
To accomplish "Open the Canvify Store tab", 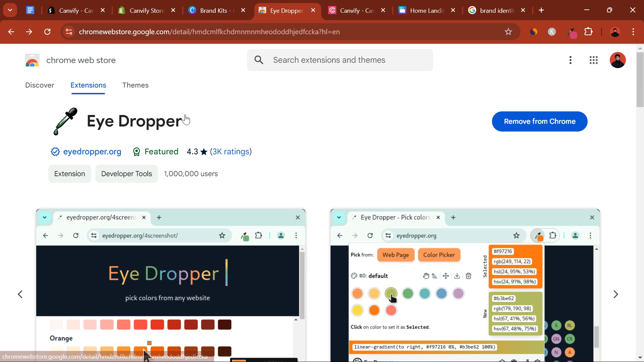I will coord(146,10).
